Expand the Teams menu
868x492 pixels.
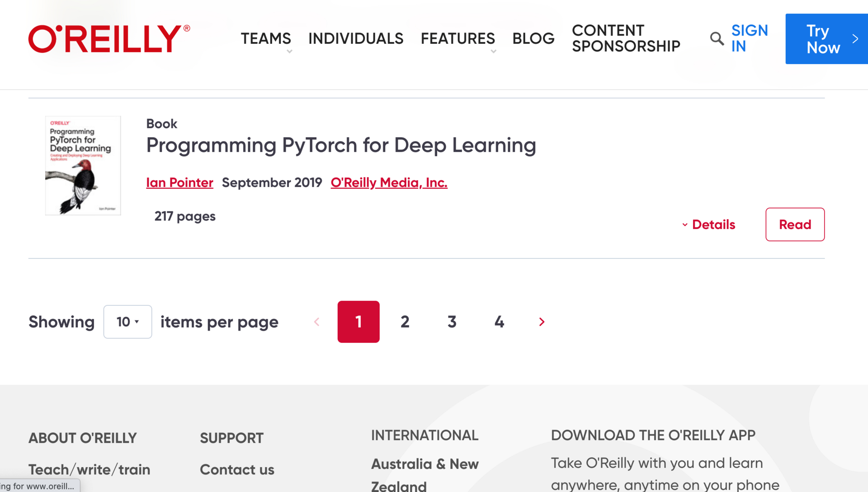pos(266,39)
